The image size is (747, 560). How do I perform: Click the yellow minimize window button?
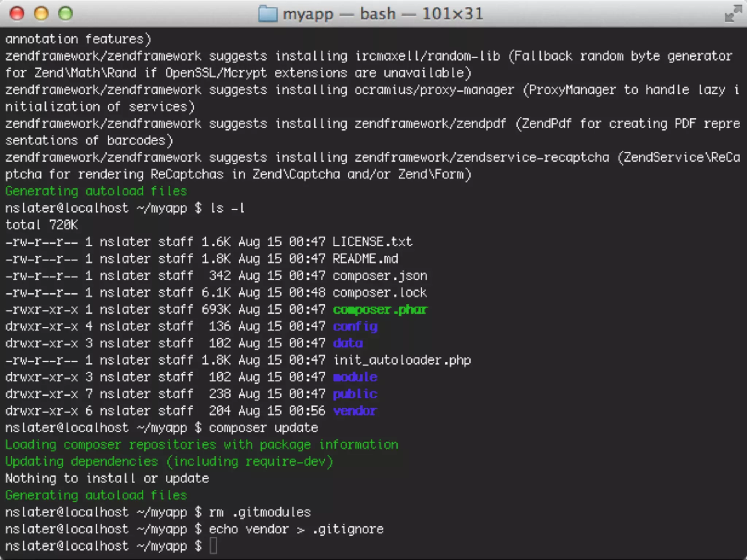point(41,13)
